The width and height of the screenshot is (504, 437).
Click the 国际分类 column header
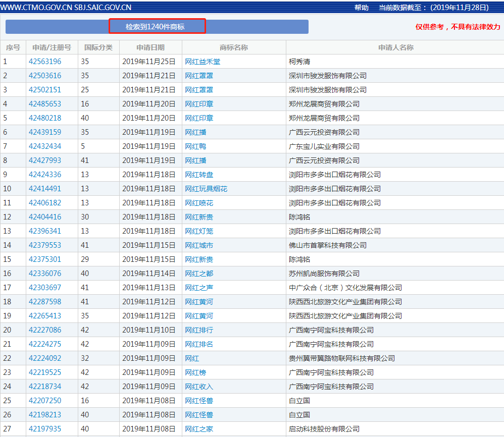[98, 47]
